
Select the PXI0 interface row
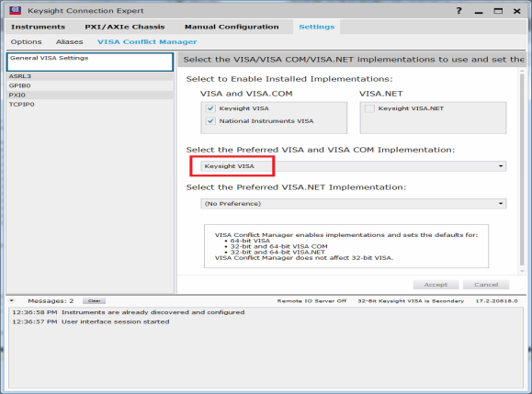click(x=90, y=95)
